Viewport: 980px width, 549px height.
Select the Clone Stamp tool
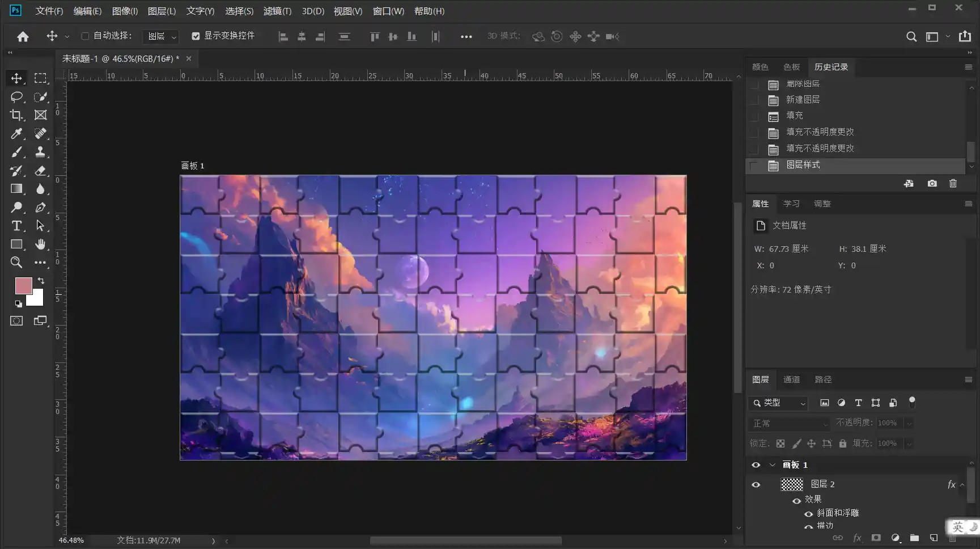pyautogui.click(x=40, y=152)
